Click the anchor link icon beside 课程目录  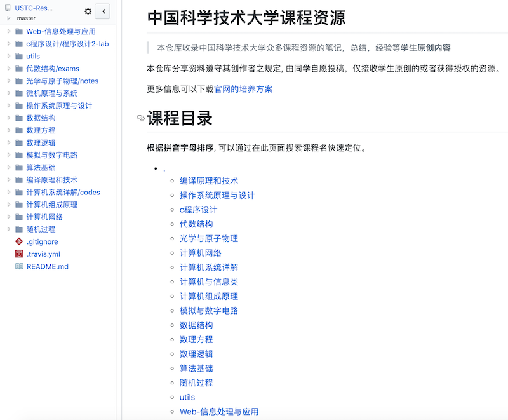140,118
